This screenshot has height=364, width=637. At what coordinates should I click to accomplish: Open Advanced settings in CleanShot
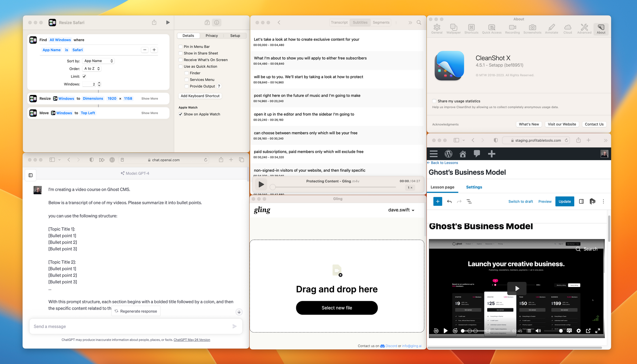584,29
